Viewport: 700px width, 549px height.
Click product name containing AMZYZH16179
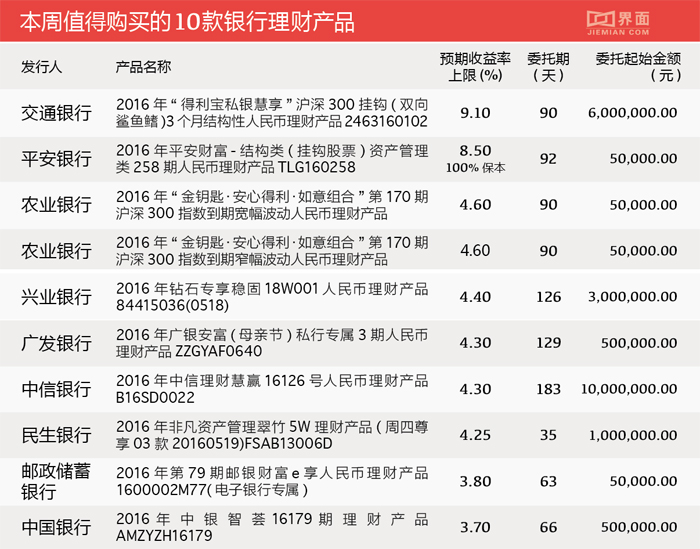(272, 527)
